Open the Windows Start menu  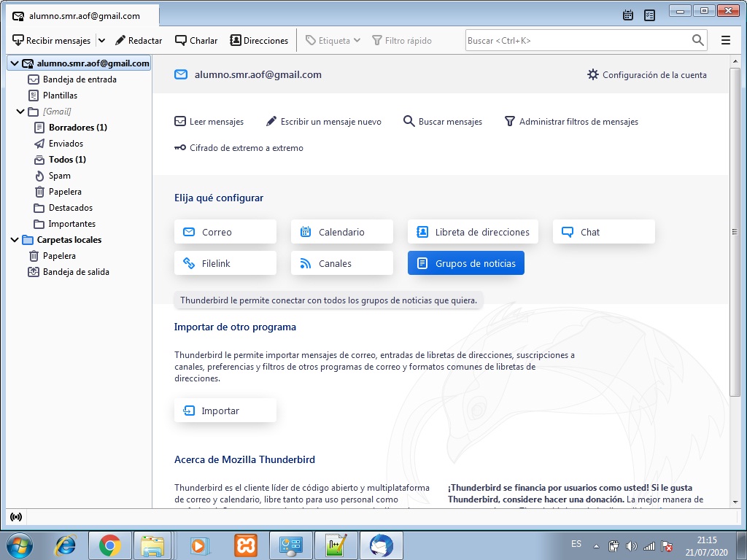coord(20,545)
